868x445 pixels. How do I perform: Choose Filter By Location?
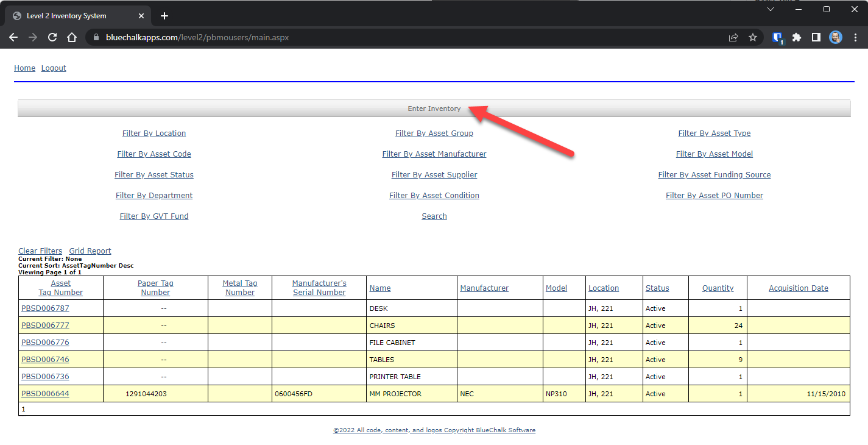pos(154,133)
